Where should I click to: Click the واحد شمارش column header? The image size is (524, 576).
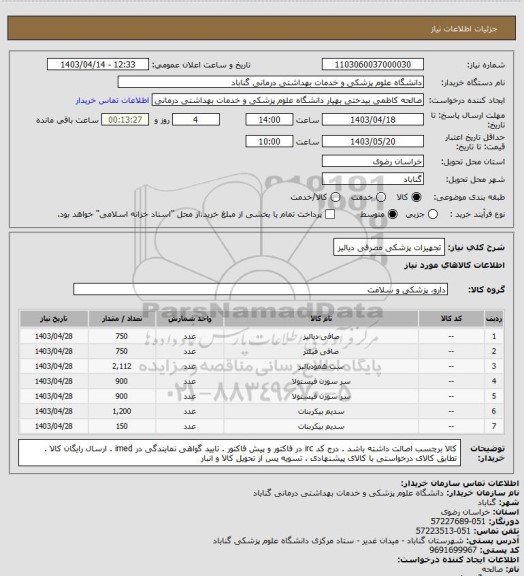coord(190,318)
